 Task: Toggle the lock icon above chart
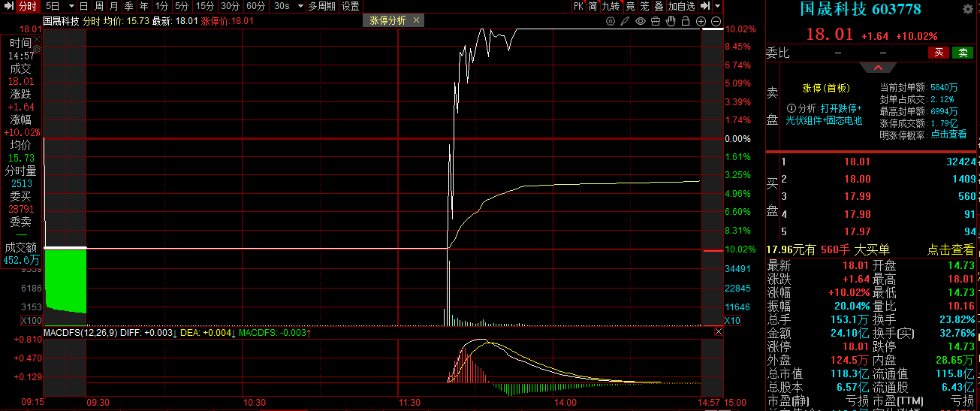(686, 21)
